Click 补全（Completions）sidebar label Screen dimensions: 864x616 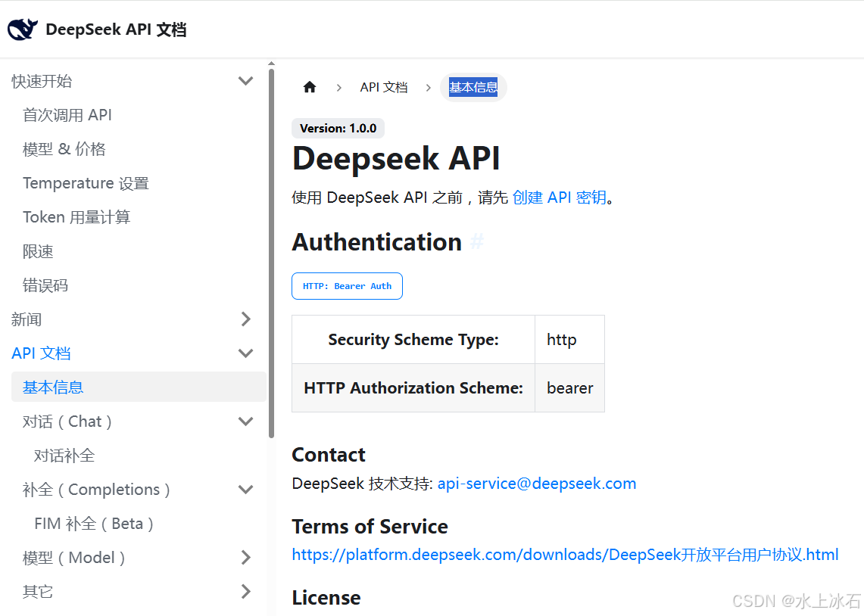pos(96,490)
